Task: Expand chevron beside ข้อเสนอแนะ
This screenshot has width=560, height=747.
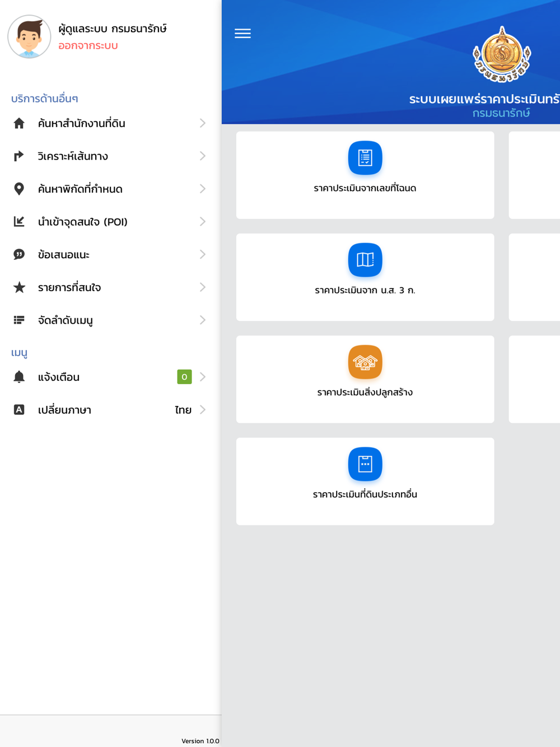Action: click(203, 255)
